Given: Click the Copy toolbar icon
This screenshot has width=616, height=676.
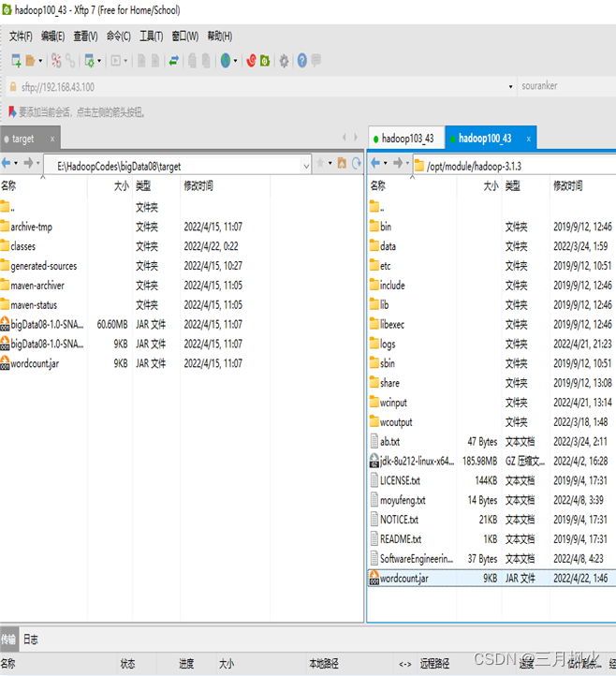Looking at the screenshot, I should click(192, 61).
